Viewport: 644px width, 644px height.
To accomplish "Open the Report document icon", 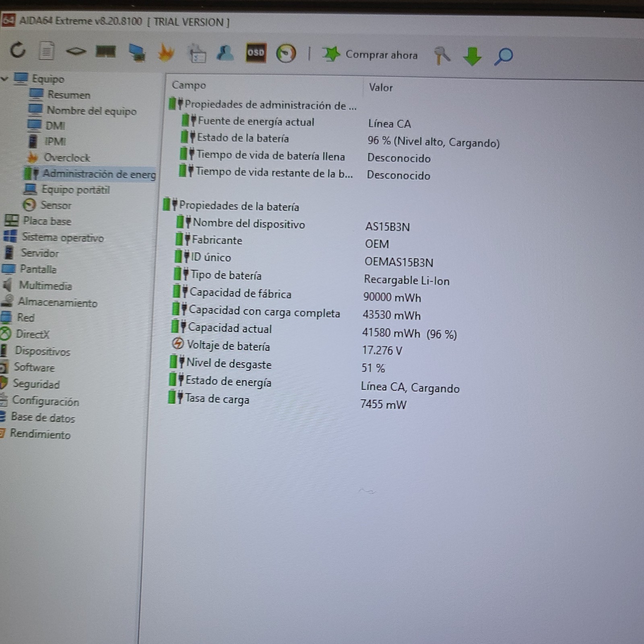I will [47, 51].
